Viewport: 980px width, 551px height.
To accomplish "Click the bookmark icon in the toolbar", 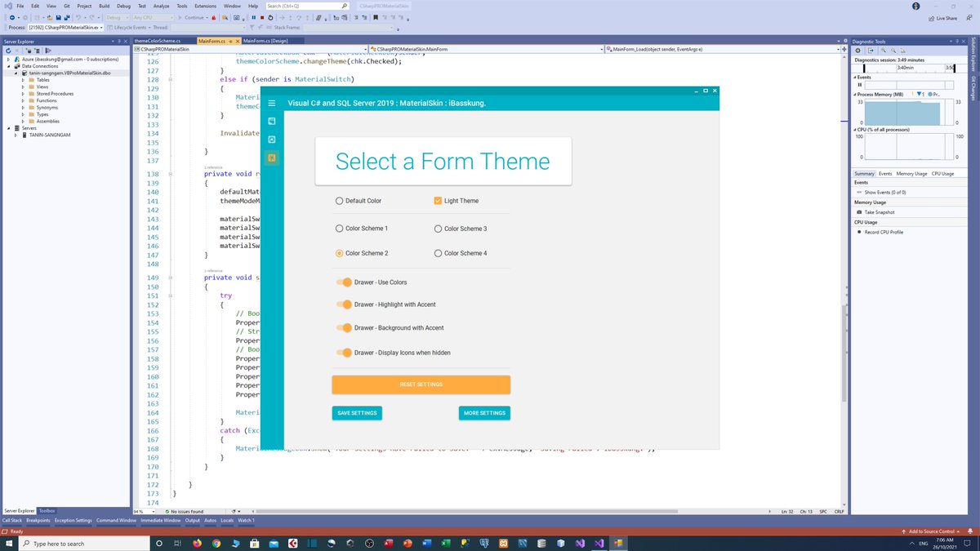I will [x=375, y=17].
